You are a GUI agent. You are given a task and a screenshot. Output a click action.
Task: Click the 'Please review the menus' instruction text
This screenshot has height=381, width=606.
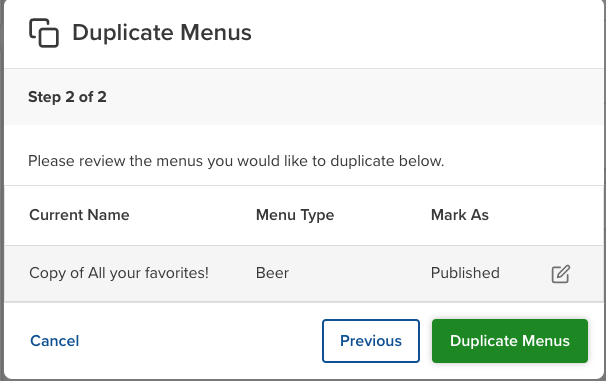(x=236, y=161)
